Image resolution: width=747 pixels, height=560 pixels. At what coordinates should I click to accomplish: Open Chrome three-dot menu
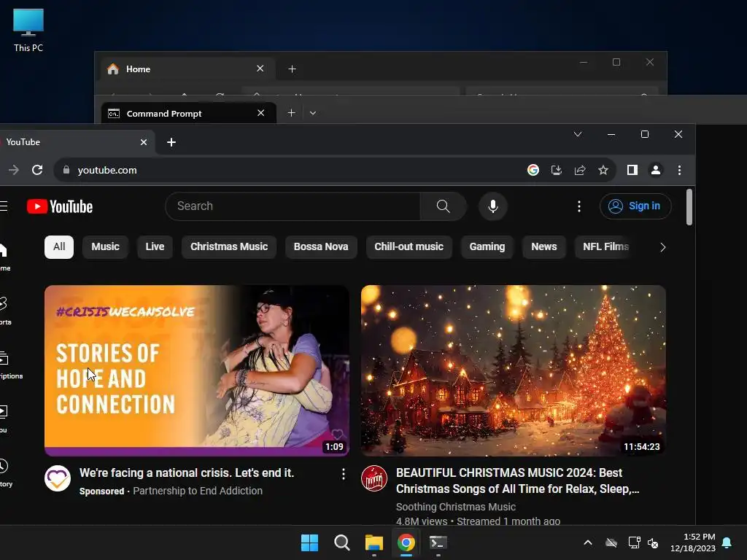[679, 170]
